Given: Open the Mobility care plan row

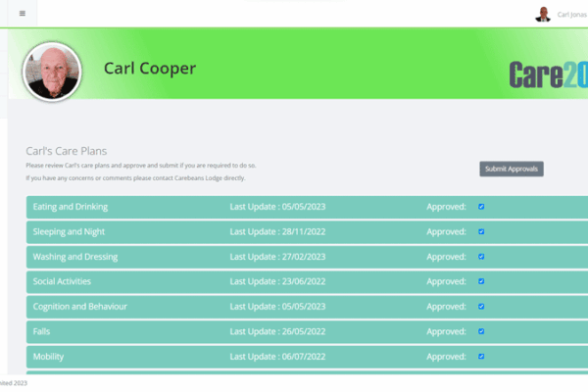Looking at the screenshot, I should [x=49, y=357].
